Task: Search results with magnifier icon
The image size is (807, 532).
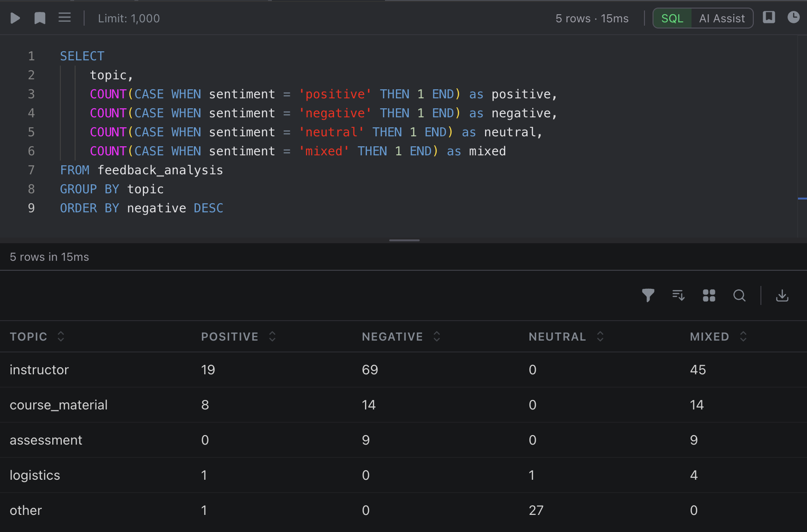Action: click(740, 295)
